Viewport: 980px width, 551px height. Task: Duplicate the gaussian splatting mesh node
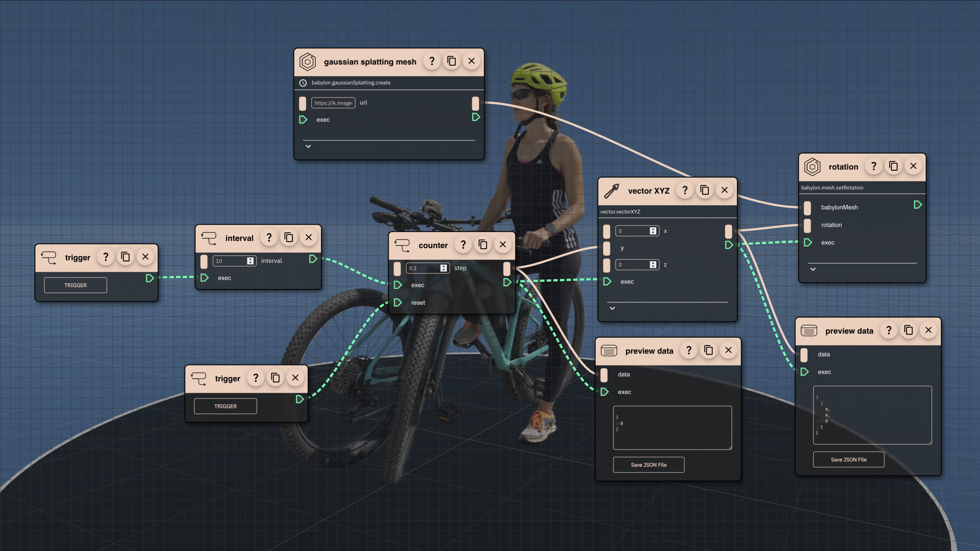pyautogui.click(x=451, y=61)
